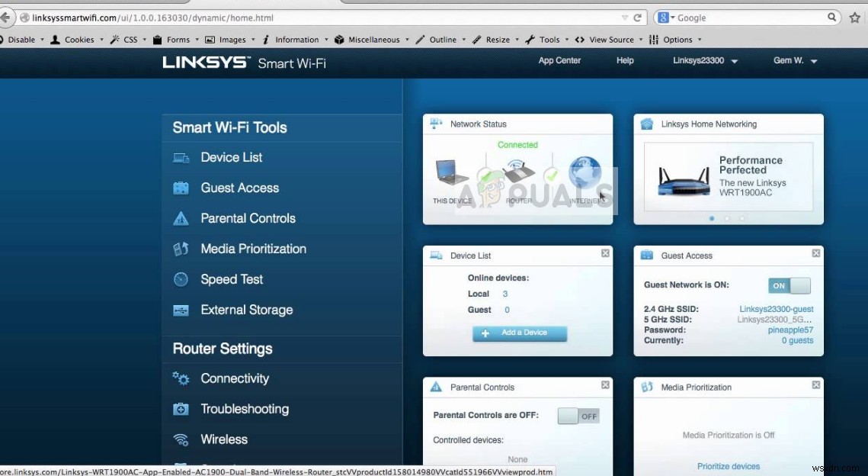Click the Media Prioritization widget header icon

pyautogui.click(x=646, y=387)
